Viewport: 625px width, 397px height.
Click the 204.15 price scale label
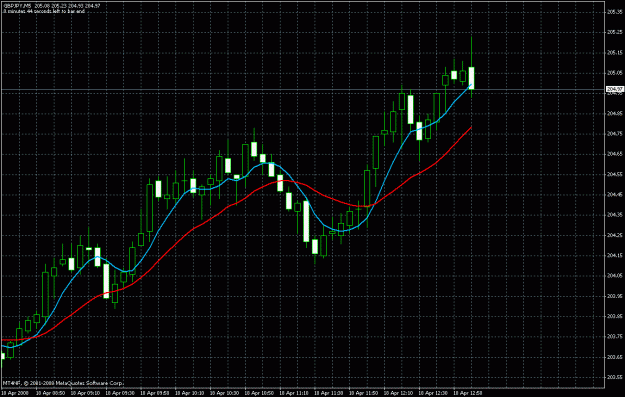tap(615, 255)
